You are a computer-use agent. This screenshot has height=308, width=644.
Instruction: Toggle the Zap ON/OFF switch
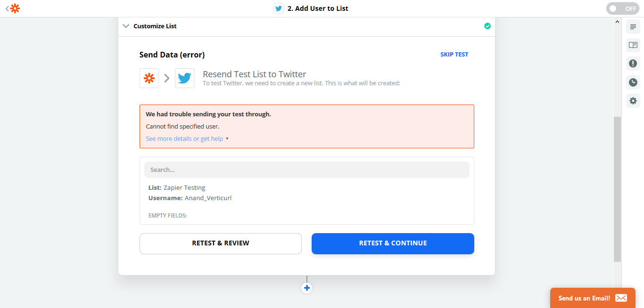(623, 8)
